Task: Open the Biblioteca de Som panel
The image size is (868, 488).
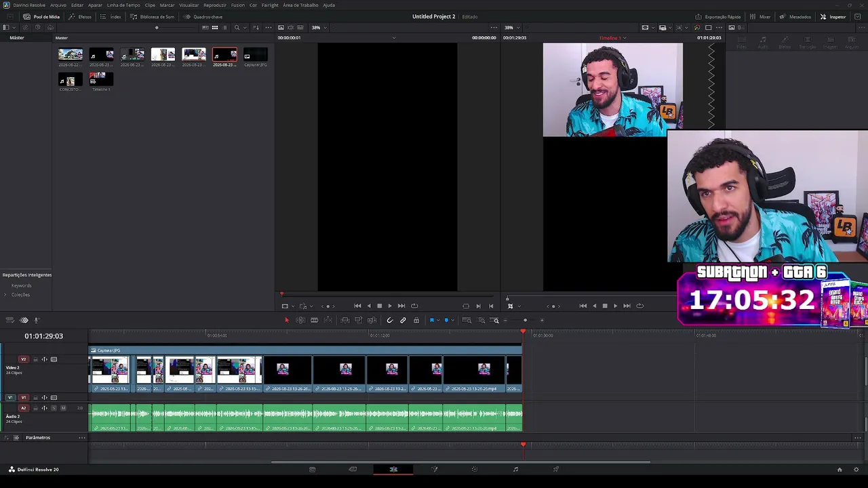Action: click(x=153, y=16)
